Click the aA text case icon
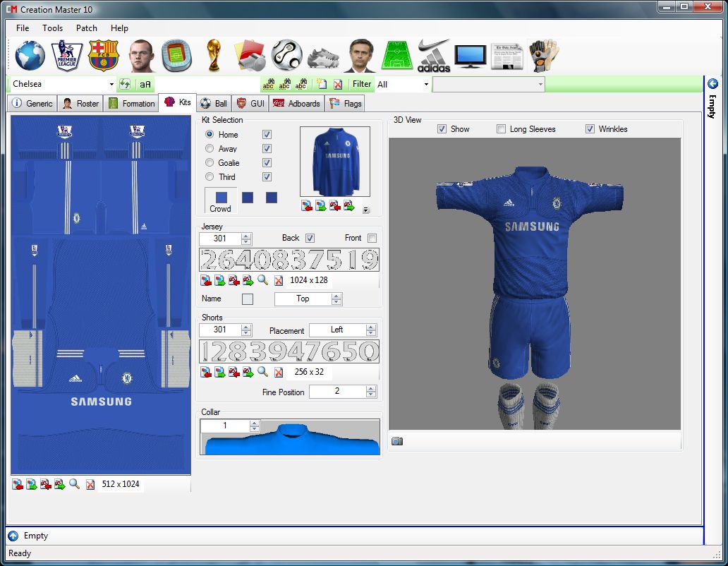The image size is (728, 566). tap(145, 84)
